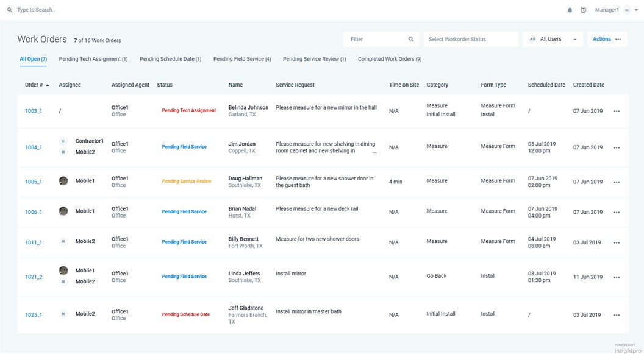Screen dimensions: 644x354
Task: Click Mobile2 avatar badge in 1025_1 row
Action: 63,314
